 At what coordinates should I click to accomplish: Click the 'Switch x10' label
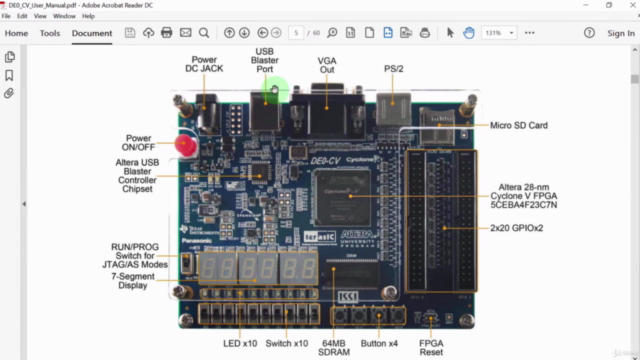click(287, 343)
